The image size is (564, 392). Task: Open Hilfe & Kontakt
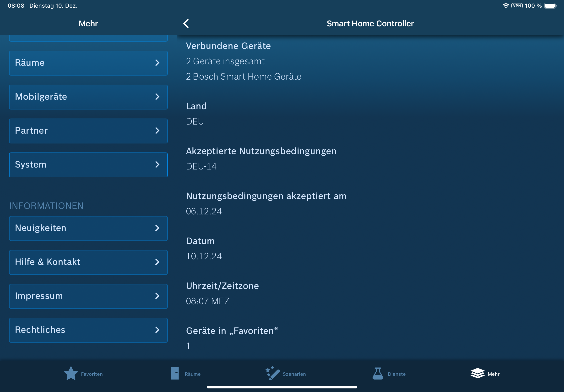pos(88,262)
